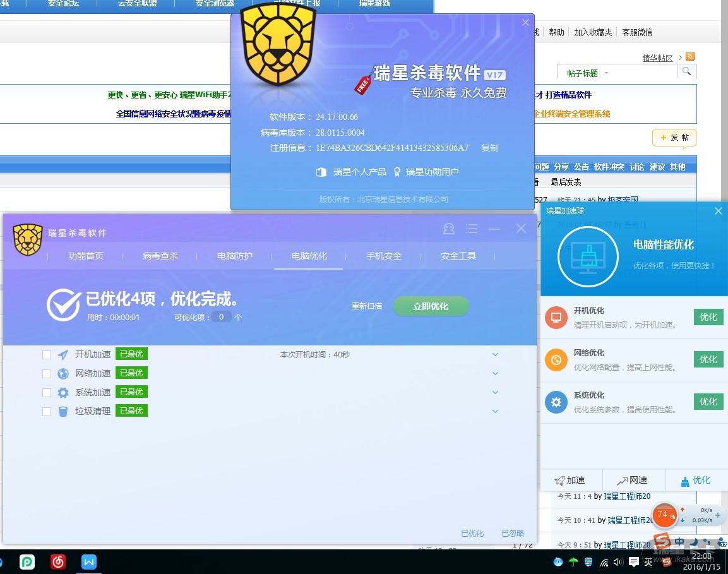Check the 垃圾清理 checkbox
The width and height of the screenshot is (728, 574).
(x=47, y=412)
